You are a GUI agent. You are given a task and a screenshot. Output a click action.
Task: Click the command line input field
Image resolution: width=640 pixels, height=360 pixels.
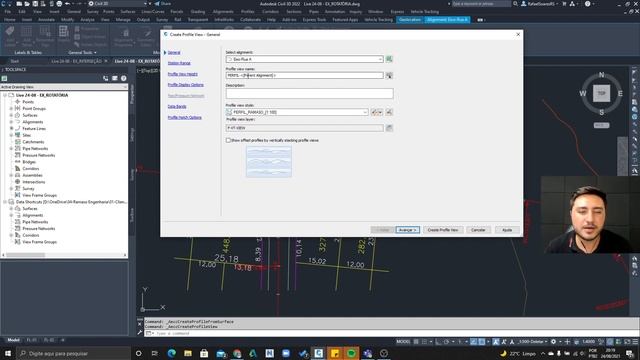click(x=392, y=333)
